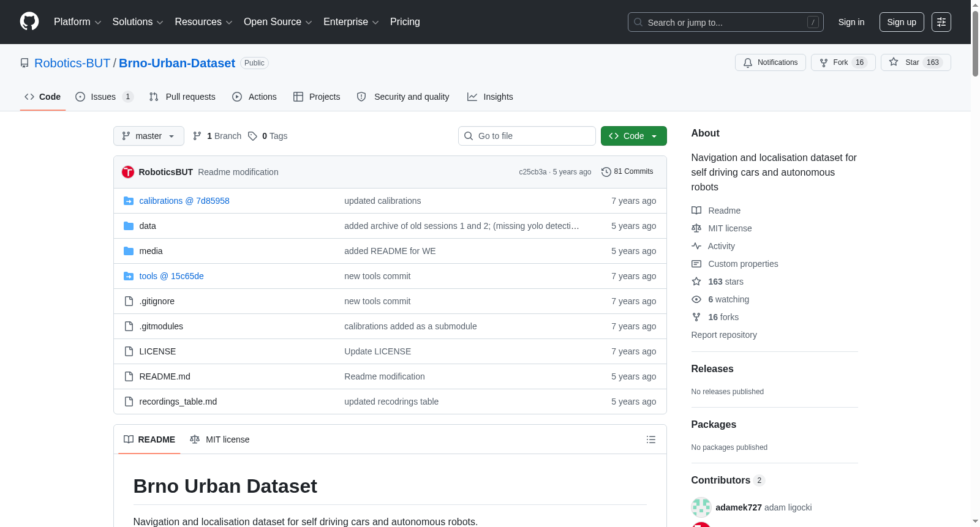
Task: Click the book icon beside Readme link
Action: [x=696, y=211]
